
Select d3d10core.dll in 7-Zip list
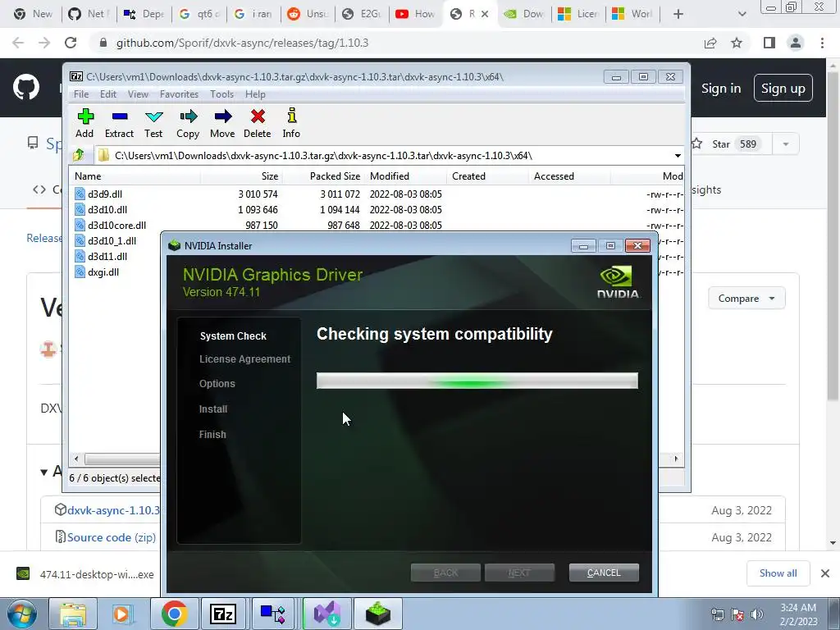pos(116,225)
